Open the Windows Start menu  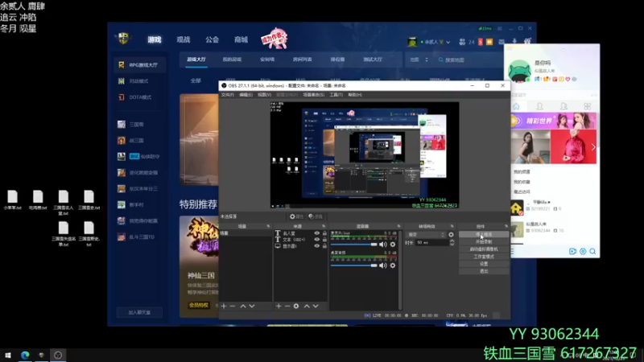pyautogui.click(x=8, y=355)
